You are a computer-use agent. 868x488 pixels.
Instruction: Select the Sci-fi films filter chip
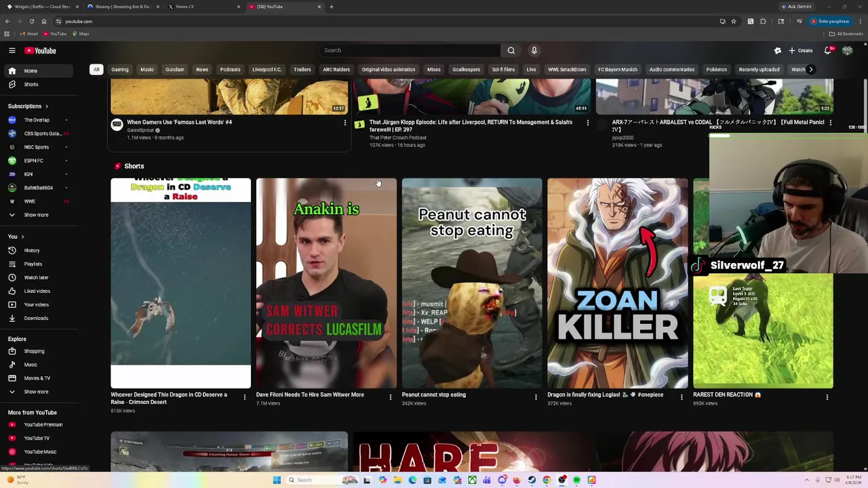pyautogui.click(x=503, y=69)
